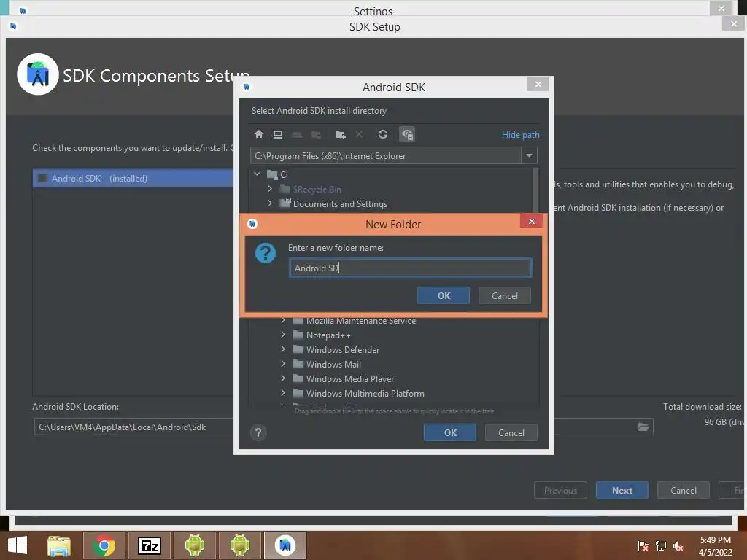The width and height of the screenshot is (747, 560).
Task: Select the Notepad++ folder
Action: (x=328, y=335)
